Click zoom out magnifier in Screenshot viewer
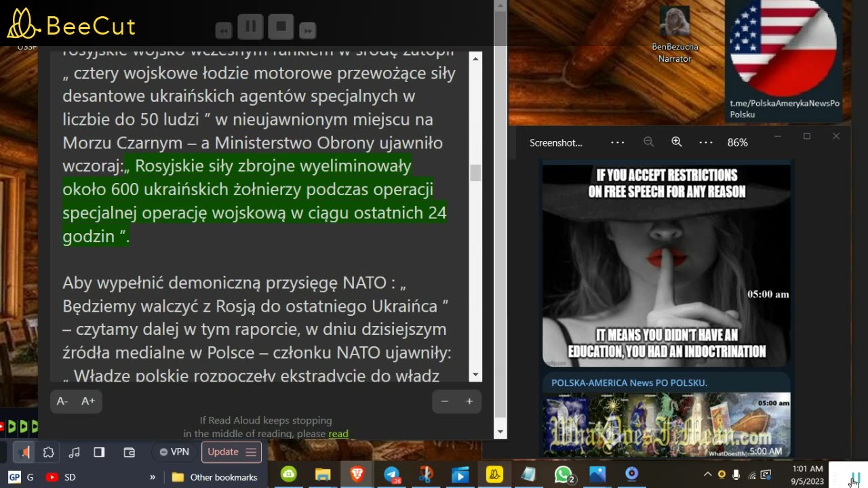This screenshot has width=868, height=488. tap(649, 142)
